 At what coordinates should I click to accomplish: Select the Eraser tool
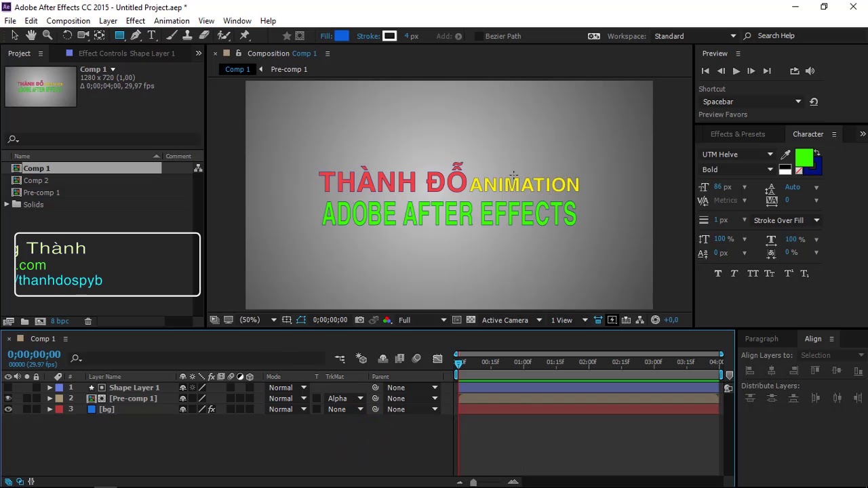[204, 35]
